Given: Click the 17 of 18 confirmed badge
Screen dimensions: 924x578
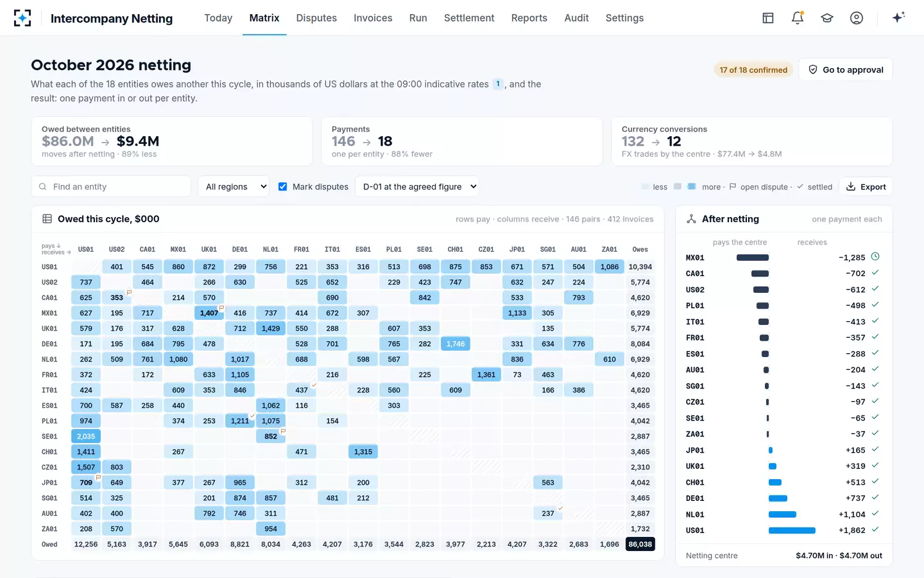Looking at the screenshot, I should [753, 70].
